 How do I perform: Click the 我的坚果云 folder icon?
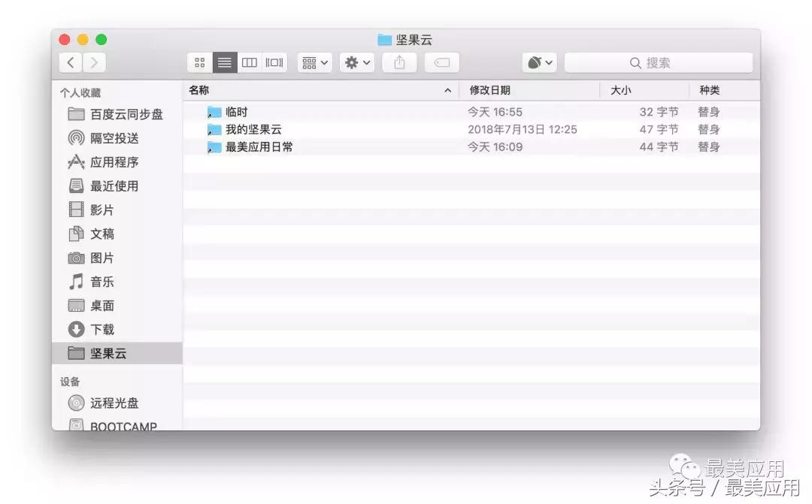214,129
